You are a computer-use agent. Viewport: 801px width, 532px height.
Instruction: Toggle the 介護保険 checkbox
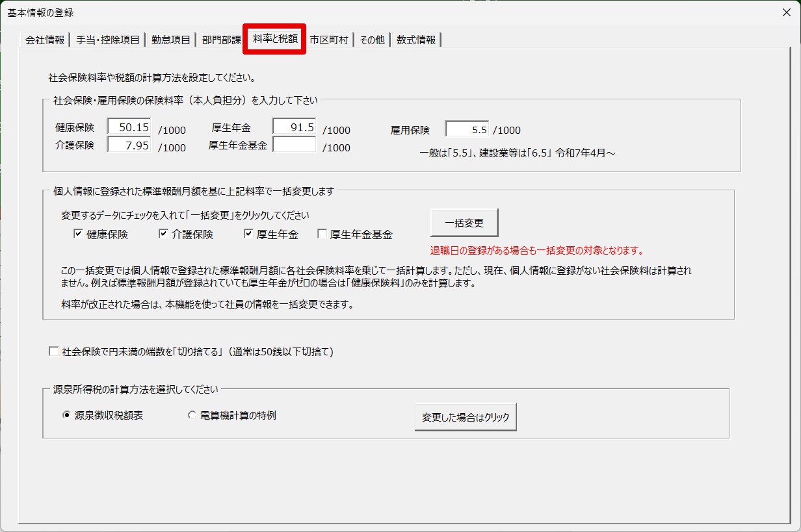[163, 234]
